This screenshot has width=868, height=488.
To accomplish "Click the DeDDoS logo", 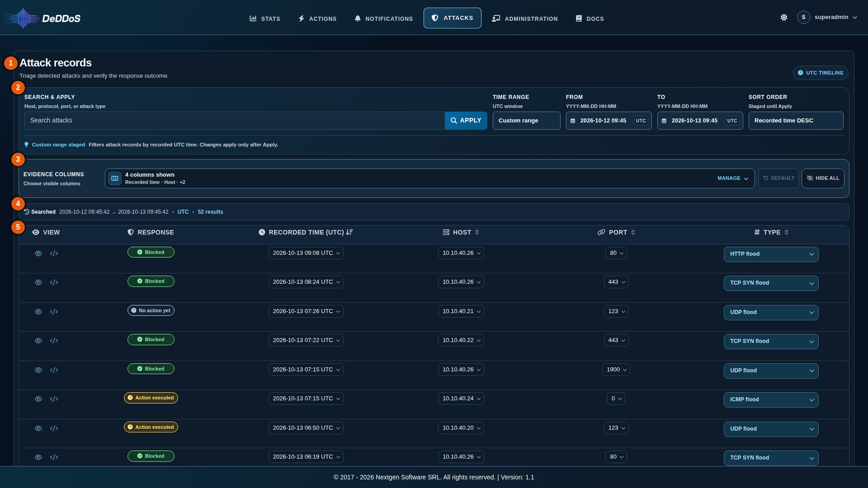I will [42, 19].
